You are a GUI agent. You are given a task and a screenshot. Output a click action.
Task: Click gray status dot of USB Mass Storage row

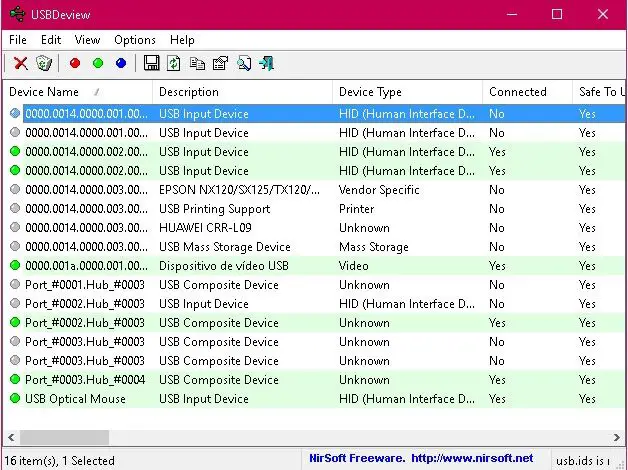[15, 246]
